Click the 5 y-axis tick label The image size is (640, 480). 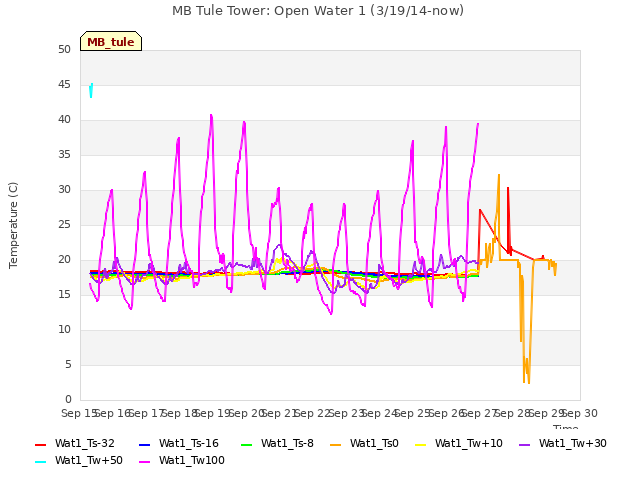pos(68,364)
